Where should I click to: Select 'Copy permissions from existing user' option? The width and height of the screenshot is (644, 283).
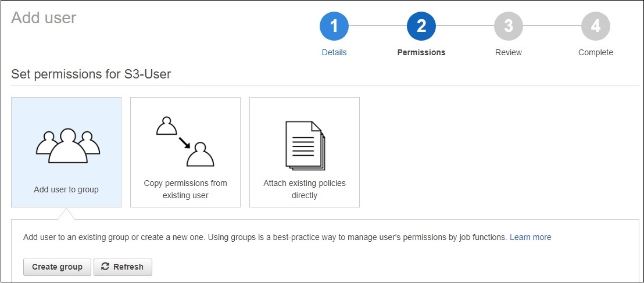[185, 189]
